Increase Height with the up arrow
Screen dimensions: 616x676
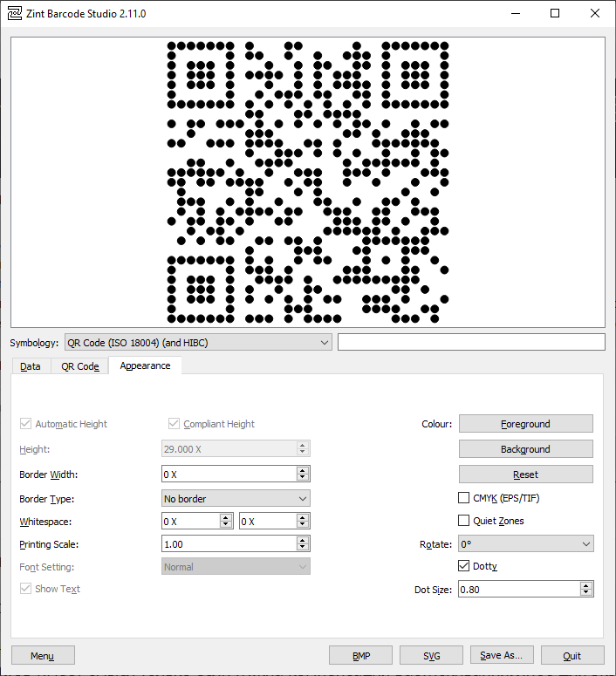303,445
